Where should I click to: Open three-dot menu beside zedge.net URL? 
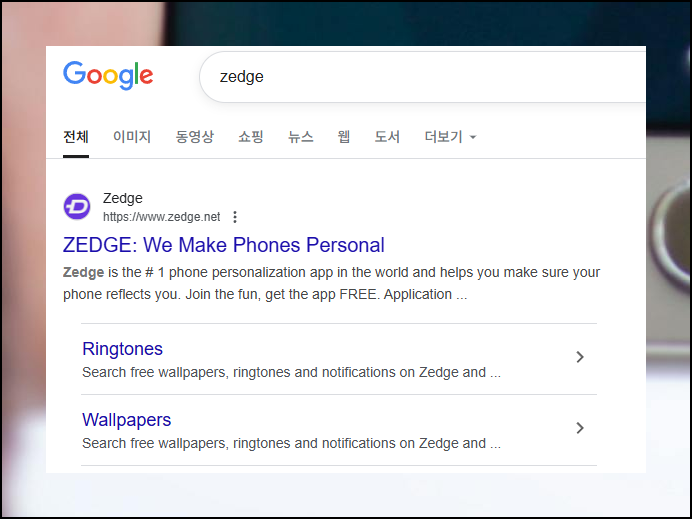[235, 217]
